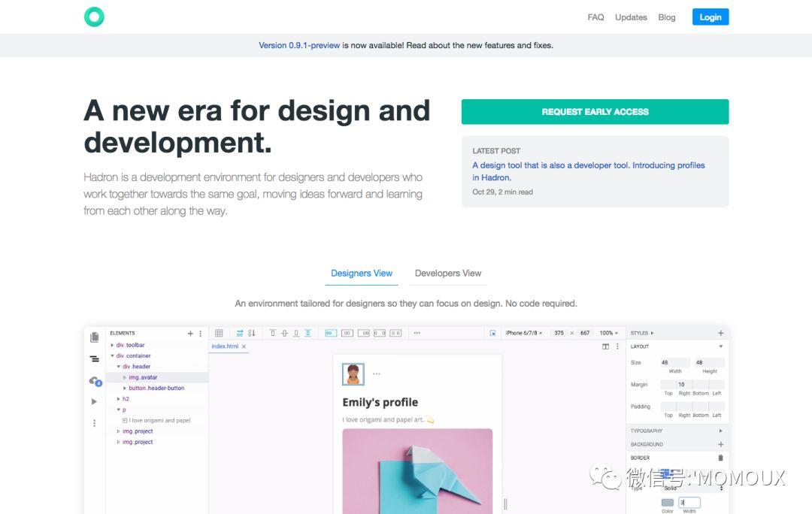Screen dimensions: 812x514
Task: Collapse the div .header tree node
Action: coord(119,367)
